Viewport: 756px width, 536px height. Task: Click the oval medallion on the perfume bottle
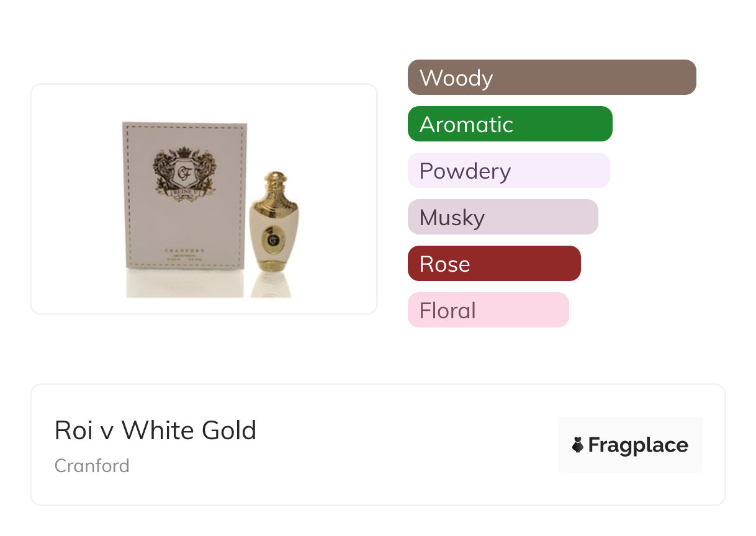pos(272,238)
